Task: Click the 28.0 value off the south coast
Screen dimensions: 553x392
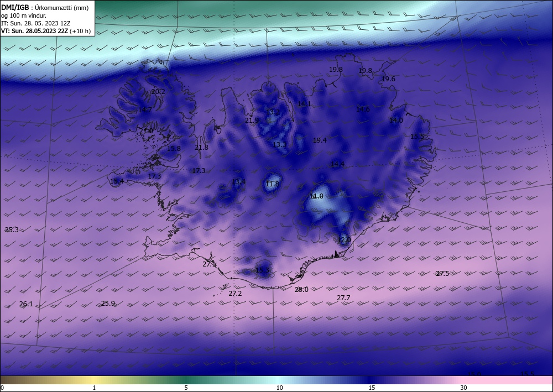Action: (301, 289)
